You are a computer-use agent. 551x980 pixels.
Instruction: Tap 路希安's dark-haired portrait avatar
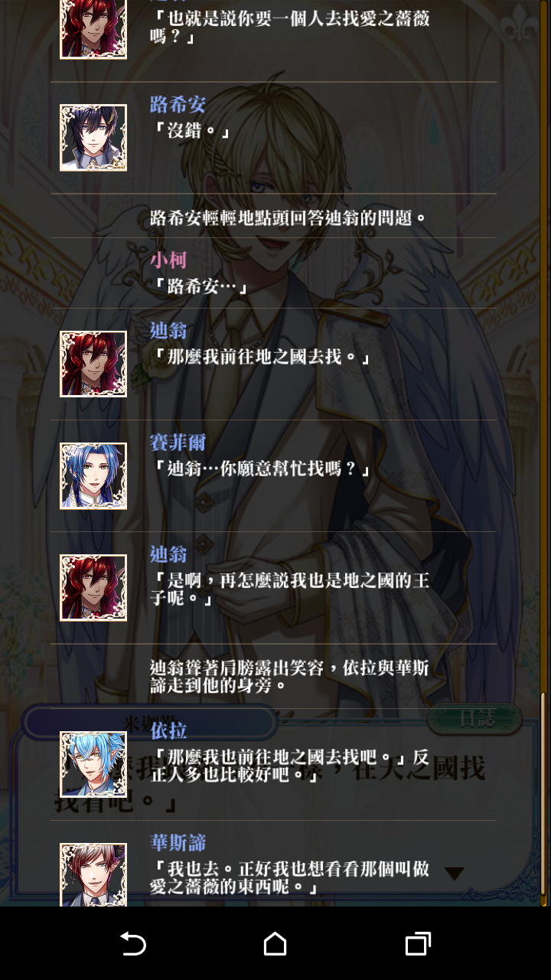93,138
